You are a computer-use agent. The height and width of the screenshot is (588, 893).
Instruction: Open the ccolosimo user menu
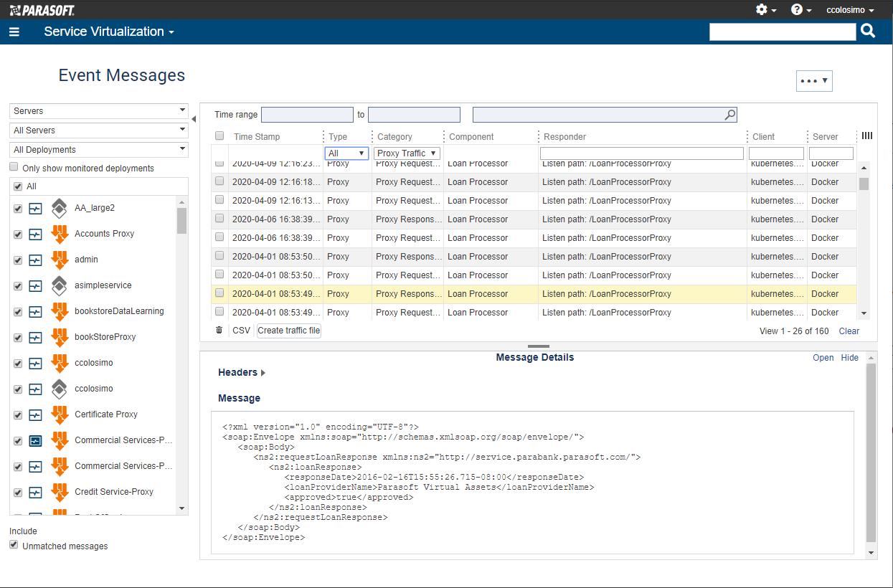[851, 10]
